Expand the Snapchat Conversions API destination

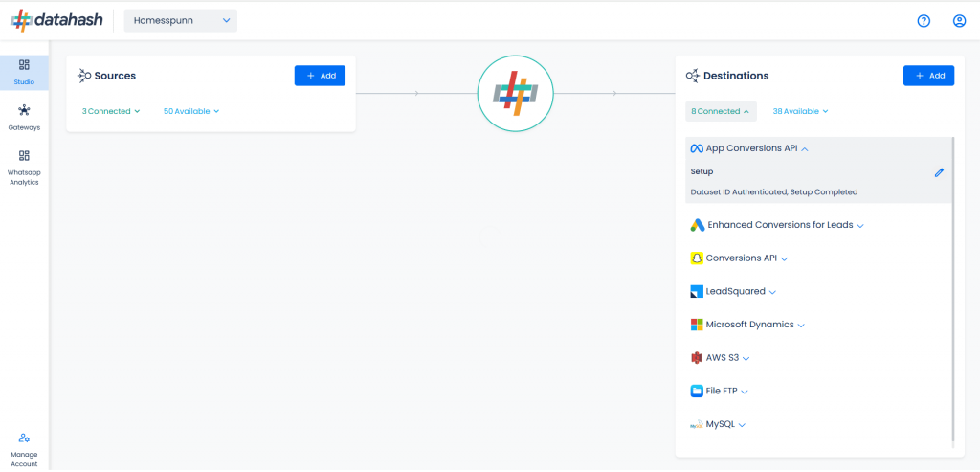(785, 258)
